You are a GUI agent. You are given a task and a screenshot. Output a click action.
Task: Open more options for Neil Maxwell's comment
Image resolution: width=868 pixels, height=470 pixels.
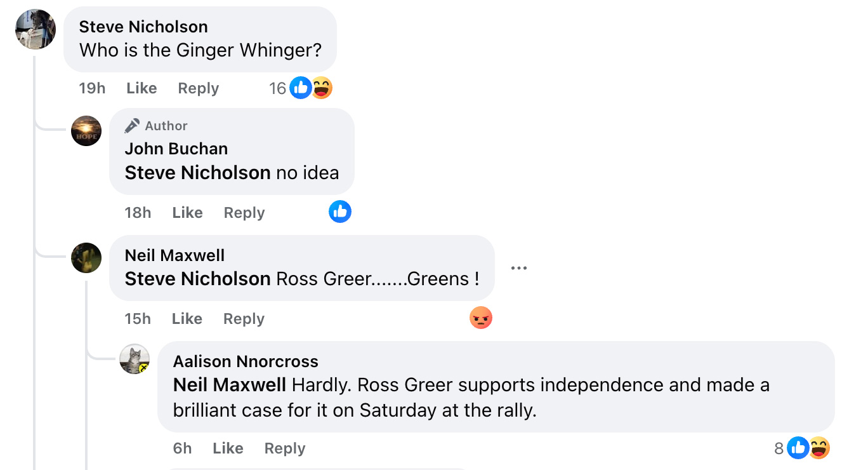pyautogui.click(x=519, y=268)
